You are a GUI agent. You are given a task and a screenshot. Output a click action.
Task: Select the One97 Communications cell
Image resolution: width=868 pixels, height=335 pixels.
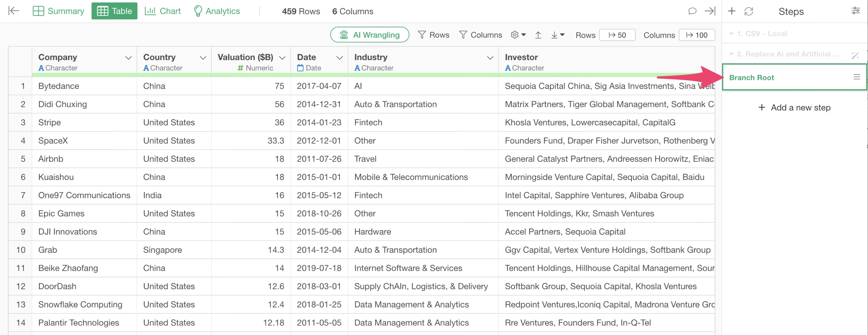pyautogui.click(x=84, y=195)
